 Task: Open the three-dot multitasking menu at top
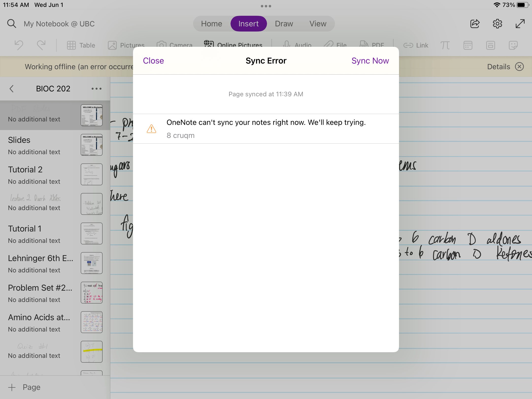click(266, 6)
